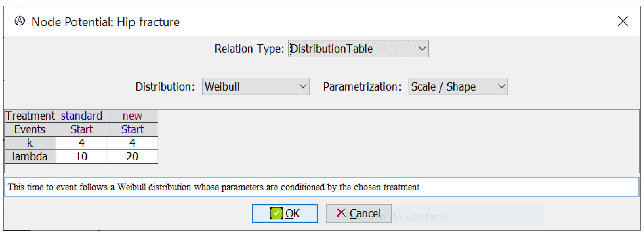
Task: Close the Node Potential dialog window
Action: 622,21
